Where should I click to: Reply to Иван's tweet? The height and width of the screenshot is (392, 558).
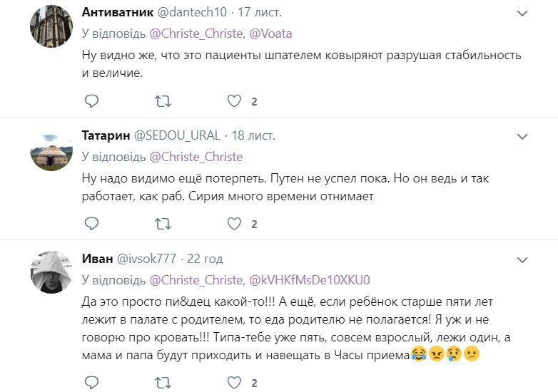[91, 383]
